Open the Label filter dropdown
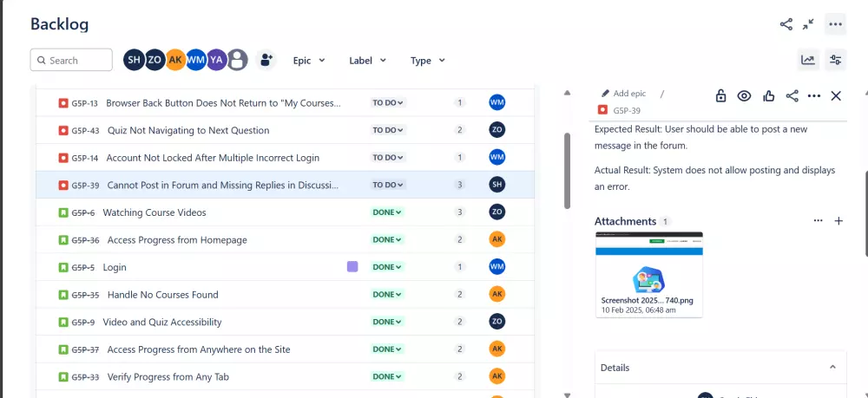Image resolution: width=868 pixels, height=398 pixels. click(367, 60)
